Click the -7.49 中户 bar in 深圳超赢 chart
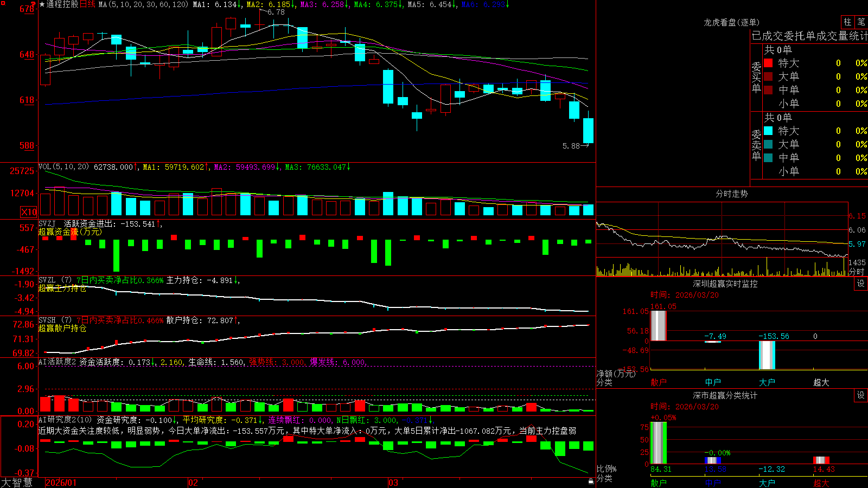 (713, 342)
